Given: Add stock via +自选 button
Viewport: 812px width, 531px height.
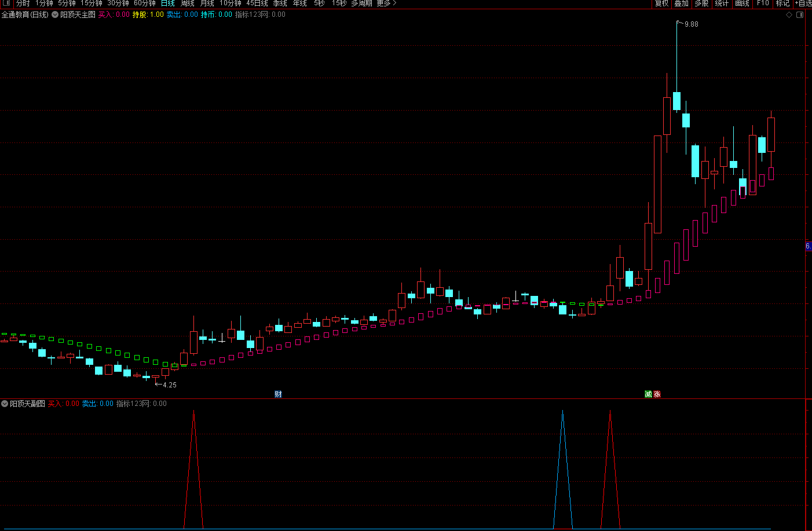Looking at the screenshot, I should [803, 3].
